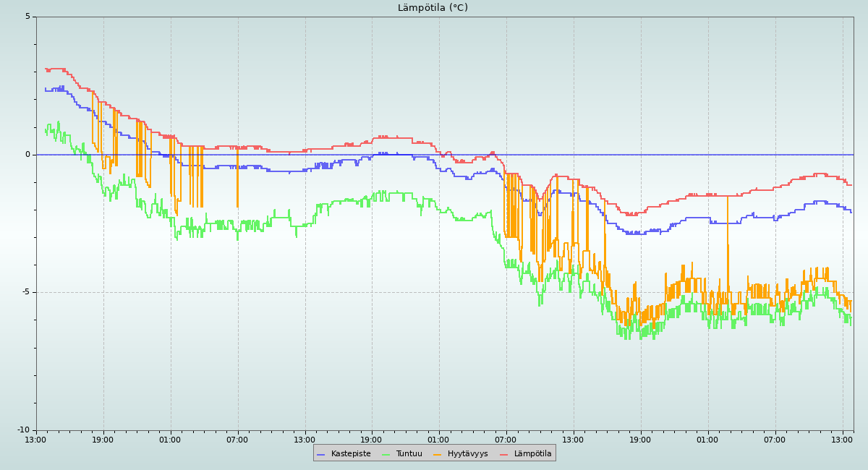Viewport: 868px width, 470px height.
Task: Click the first 01:00 x-axis label
Action: tap(170, 440)
